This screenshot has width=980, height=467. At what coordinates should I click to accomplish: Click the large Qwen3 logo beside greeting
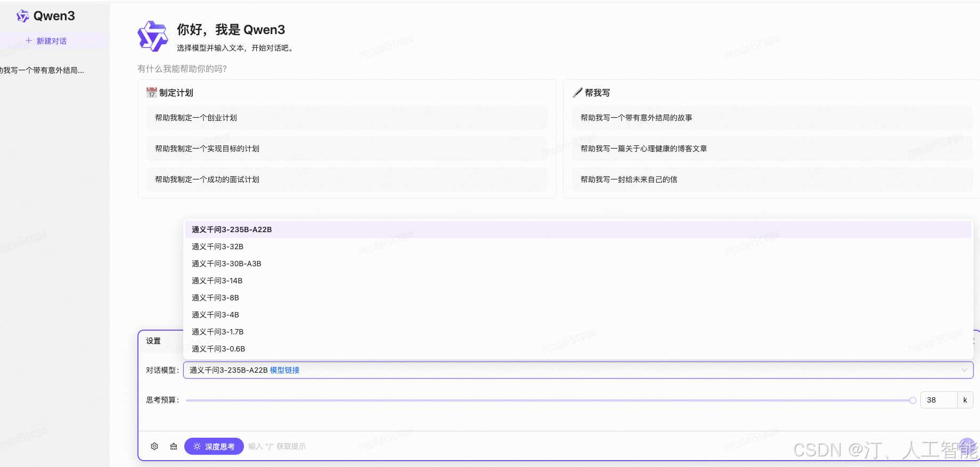coord(153,36)
